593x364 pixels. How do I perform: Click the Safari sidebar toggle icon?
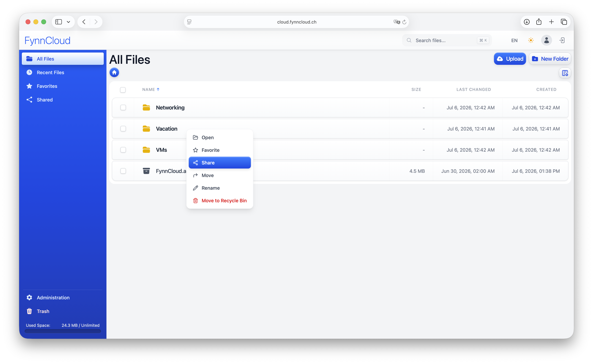[x=59, y=22]
